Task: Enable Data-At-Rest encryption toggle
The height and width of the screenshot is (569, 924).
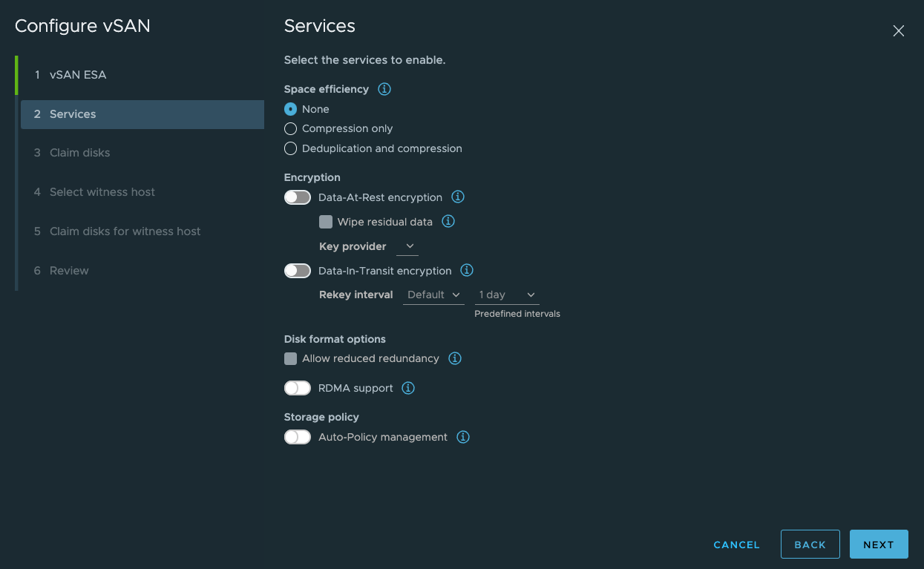Action: [297, 197]
